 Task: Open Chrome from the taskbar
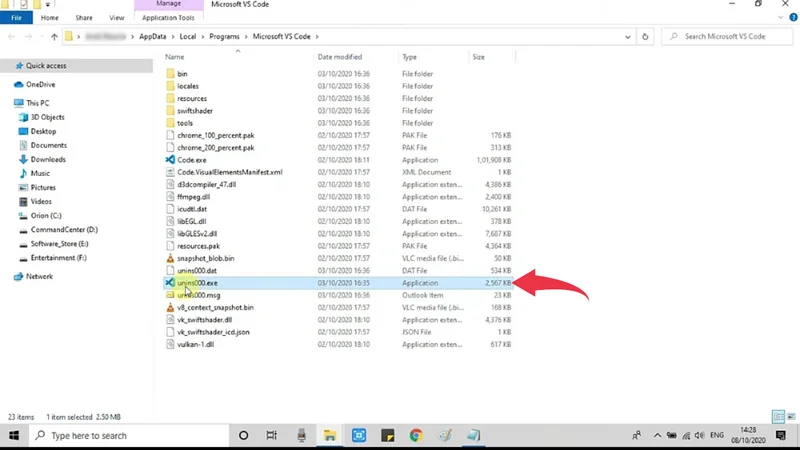[x=416, y=436]
